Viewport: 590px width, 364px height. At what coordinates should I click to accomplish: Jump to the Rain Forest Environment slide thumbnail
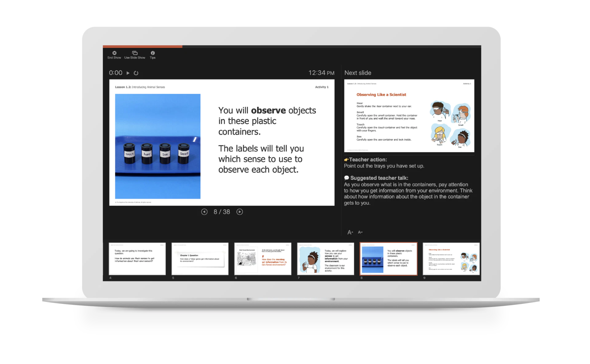click(x=263, y=259)
